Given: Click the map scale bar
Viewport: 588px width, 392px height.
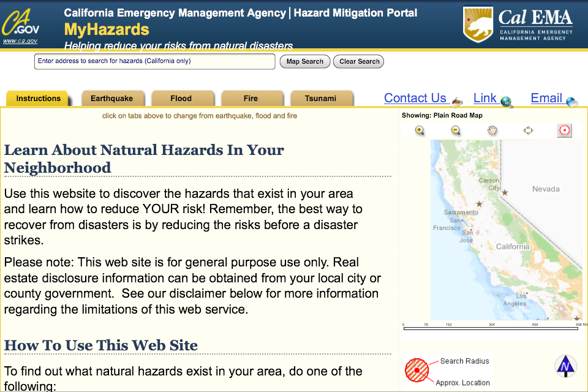Looking at the screenshot, I should [491, 328].
